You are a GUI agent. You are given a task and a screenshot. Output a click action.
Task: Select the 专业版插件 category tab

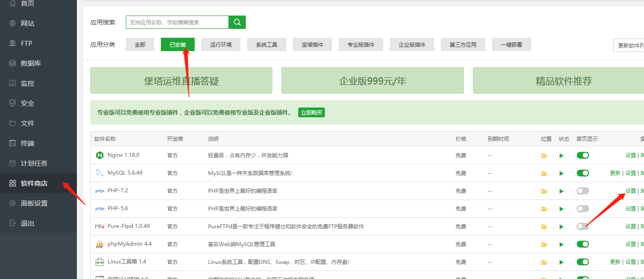click(361, 44)
